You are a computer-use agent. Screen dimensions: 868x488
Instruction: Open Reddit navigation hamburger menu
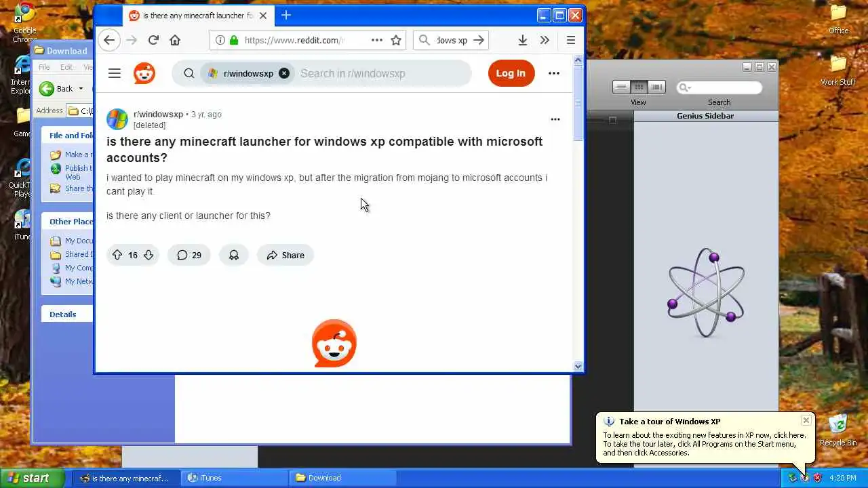tap(114, 73)
